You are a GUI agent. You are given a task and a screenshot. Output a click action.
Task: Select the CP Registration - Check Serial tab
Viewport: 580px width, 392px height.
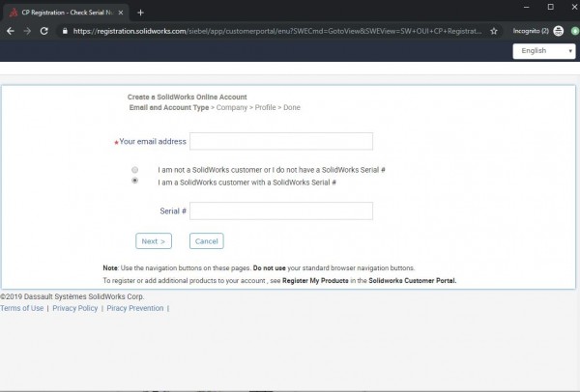pyautogui.click(x=67, y=13)
